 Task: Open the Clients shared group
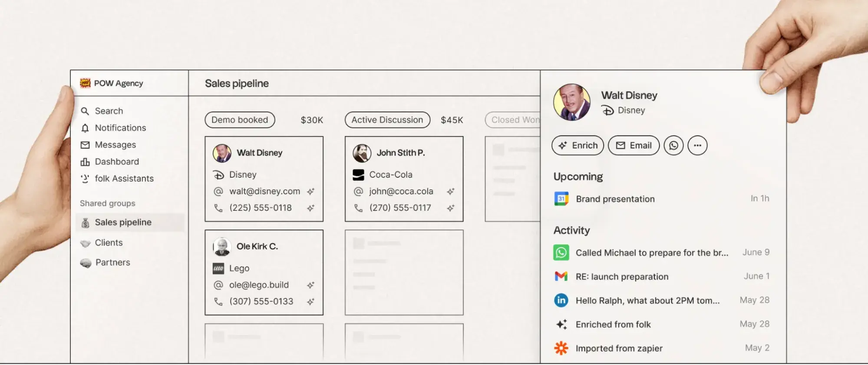(102, 242)
